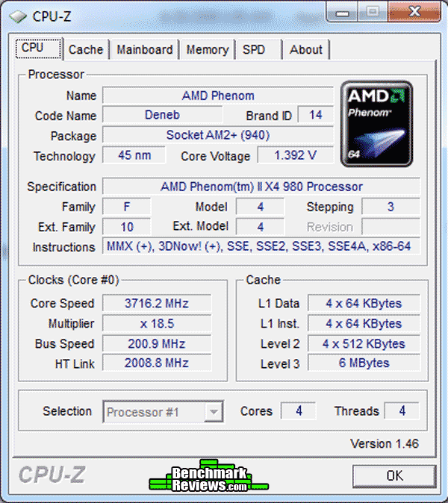
Task: Open the Processor #1 selection dropdown
Action: click(x=164, y=412)
